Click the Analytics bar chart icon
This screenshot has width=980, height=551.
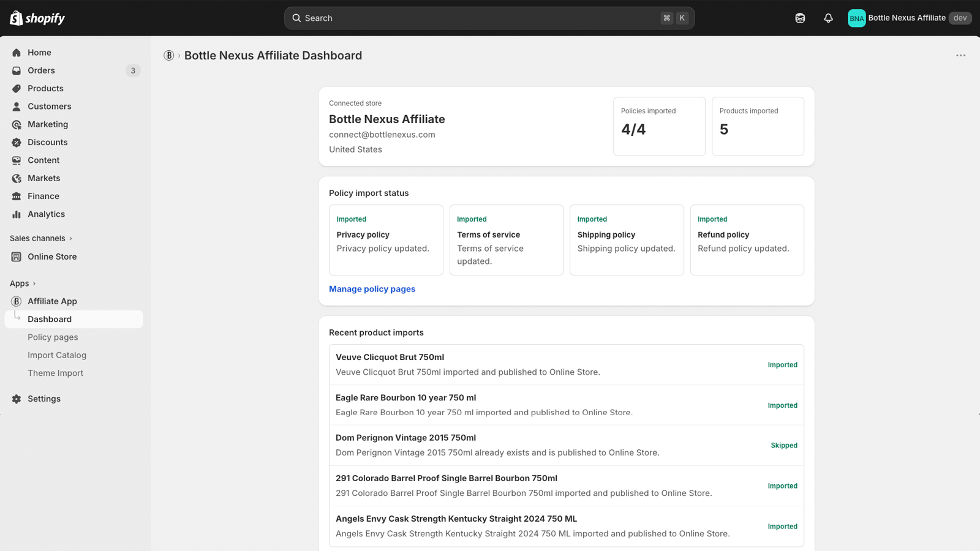[x=17, y=214]
